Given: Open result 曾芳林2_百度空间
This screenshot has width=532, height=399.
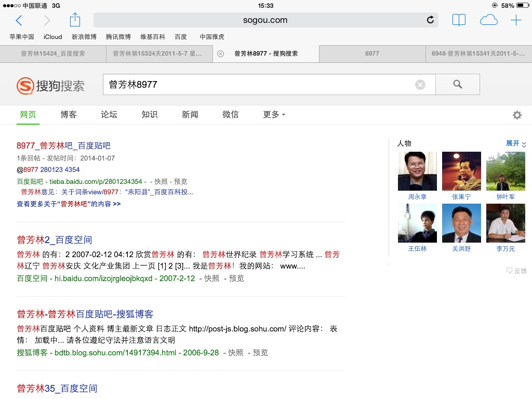Looking at the screenshot, I should tap(54, 240).
